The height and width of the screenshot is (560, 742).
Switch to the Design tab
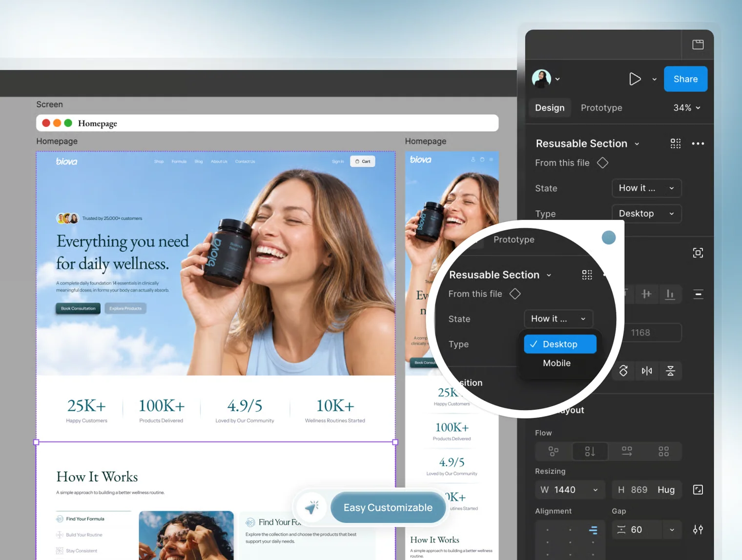tap(550, 108)
